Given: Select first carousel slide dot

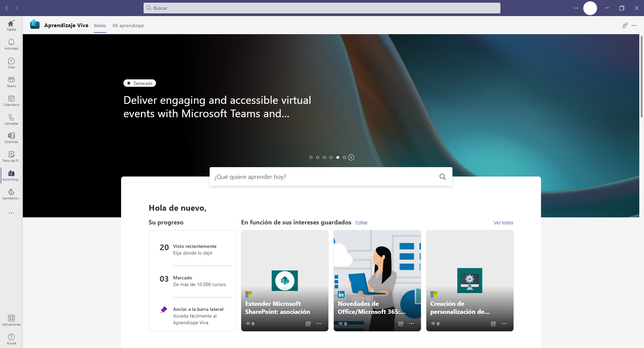Looking at the screenshot, I should point(311,157).
